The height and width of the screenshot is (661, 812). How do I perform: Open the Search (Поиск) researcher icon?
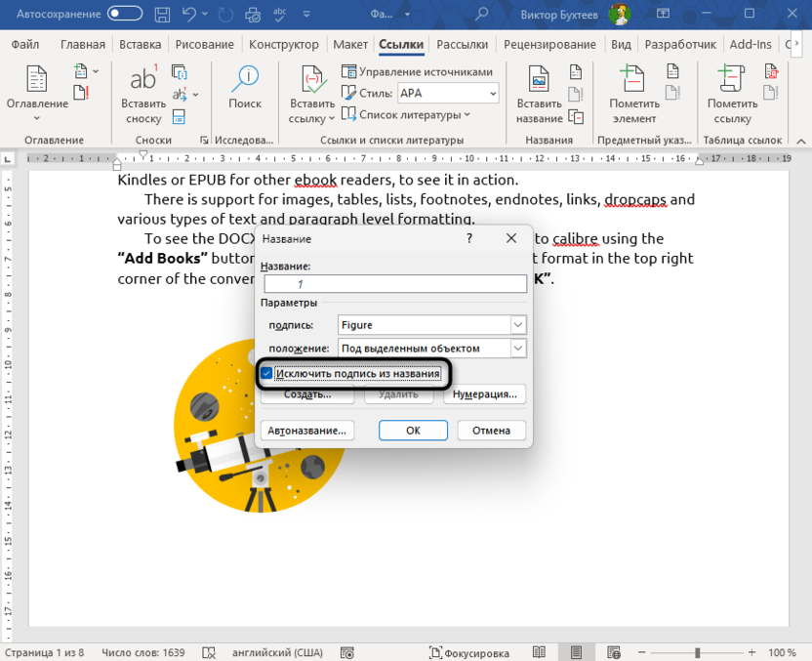click(x=245, y=79)
